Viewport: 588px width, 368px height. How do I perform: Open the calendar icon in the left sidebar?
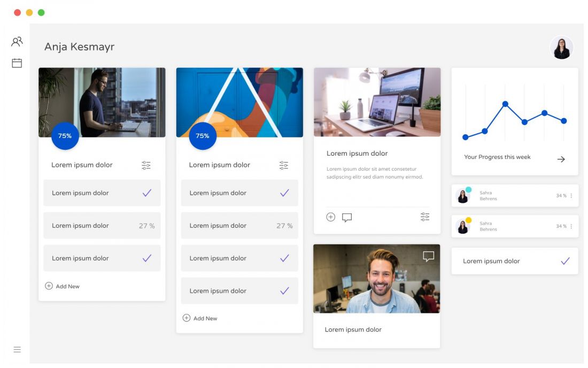click(17, 63)
